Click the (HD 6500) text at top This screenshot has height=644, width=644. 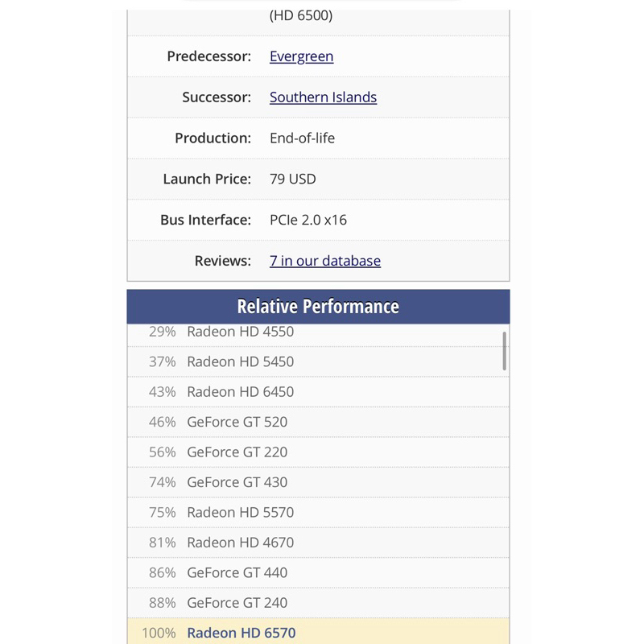pyautogui.click(x=300, y=15)
